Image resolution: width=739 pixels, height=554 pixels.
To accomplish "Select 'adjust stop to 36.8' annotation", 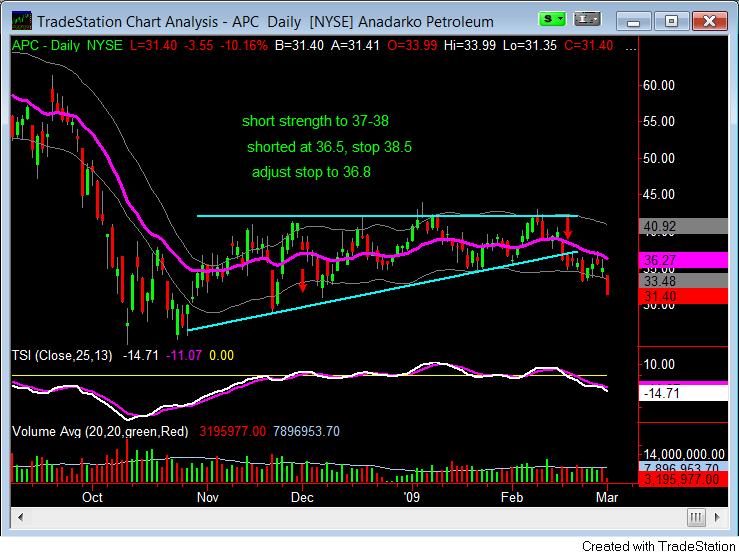I will 311,172.
